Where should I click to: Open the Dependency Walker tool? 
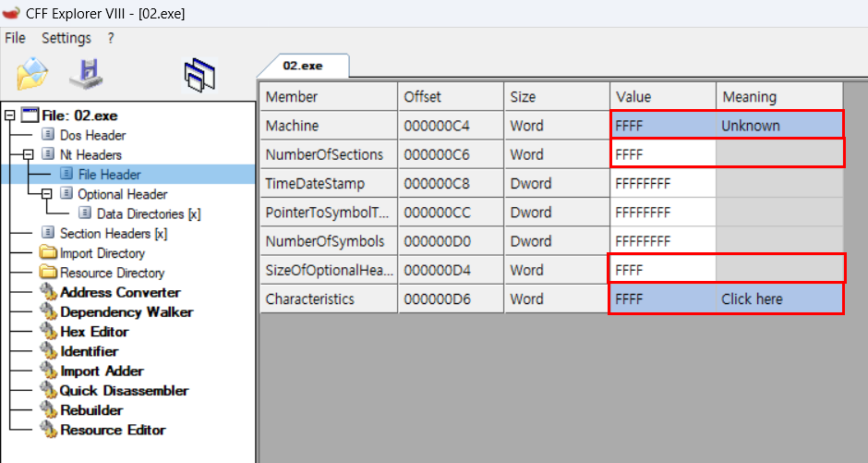pyautogui.click(x=127, y=311)
